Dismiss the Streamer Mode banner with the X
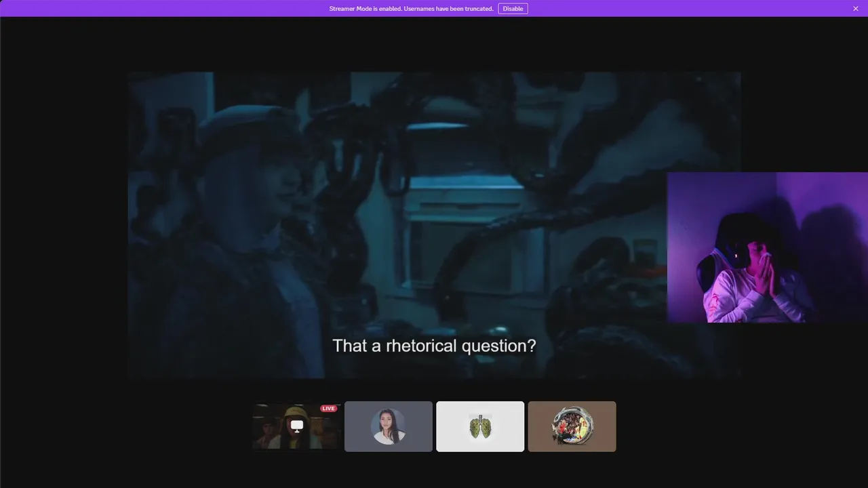 coord(856,9)
